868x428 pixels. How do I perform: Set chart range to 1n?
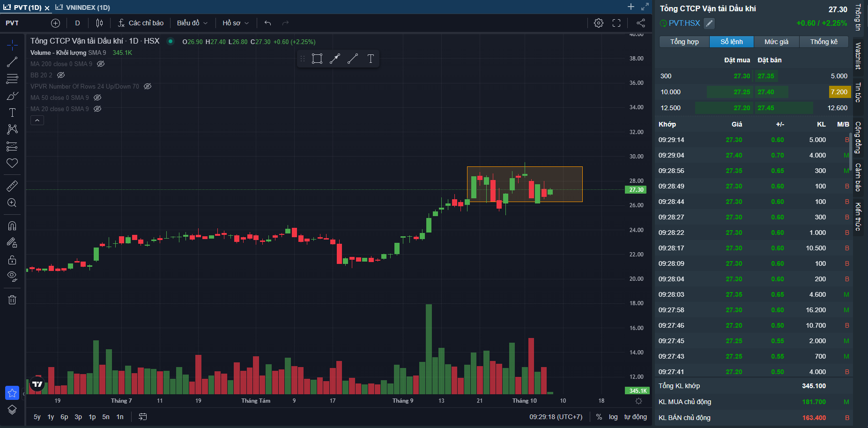[120, 417]
